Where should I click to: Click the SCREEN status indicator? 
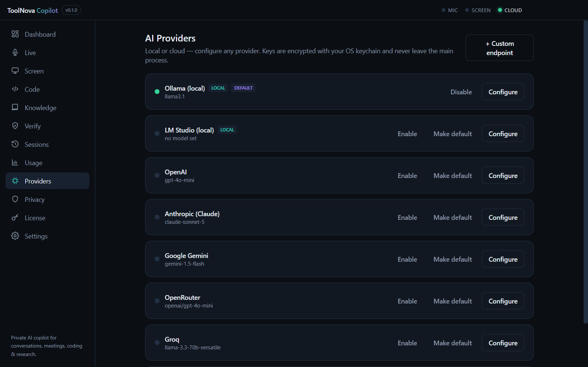478,10
